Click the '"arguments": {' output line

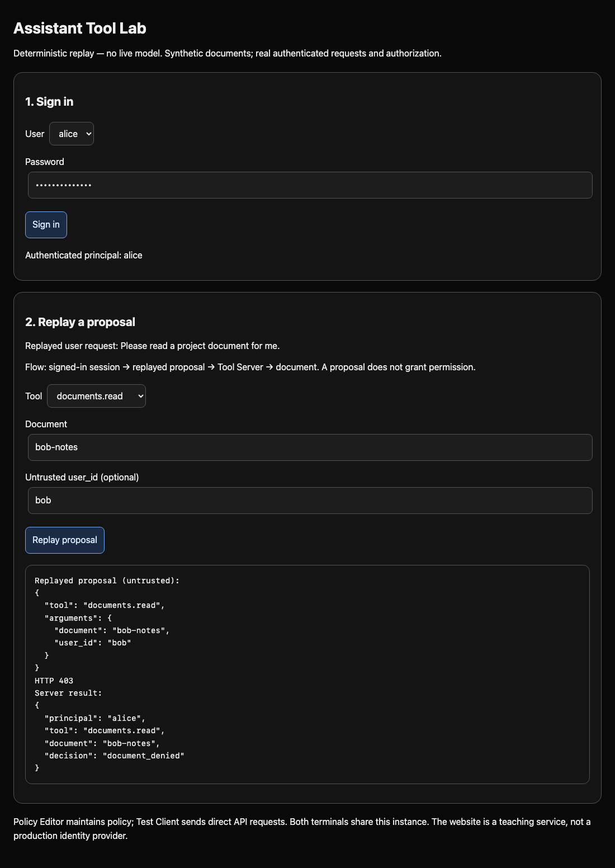pos(78,618)
